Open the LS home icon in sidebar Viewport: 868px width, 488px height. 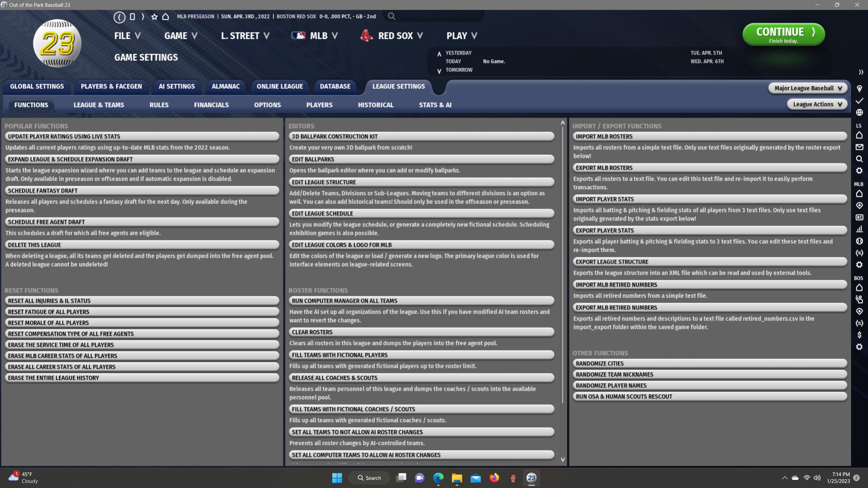(x=859, y=135)
